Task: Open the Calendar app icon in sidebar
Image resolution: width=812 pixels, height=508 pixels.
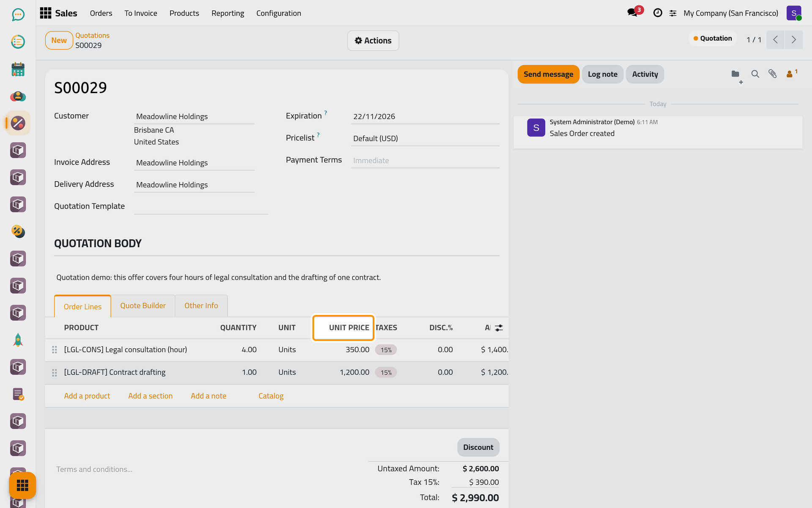Action: click(18, 69)
